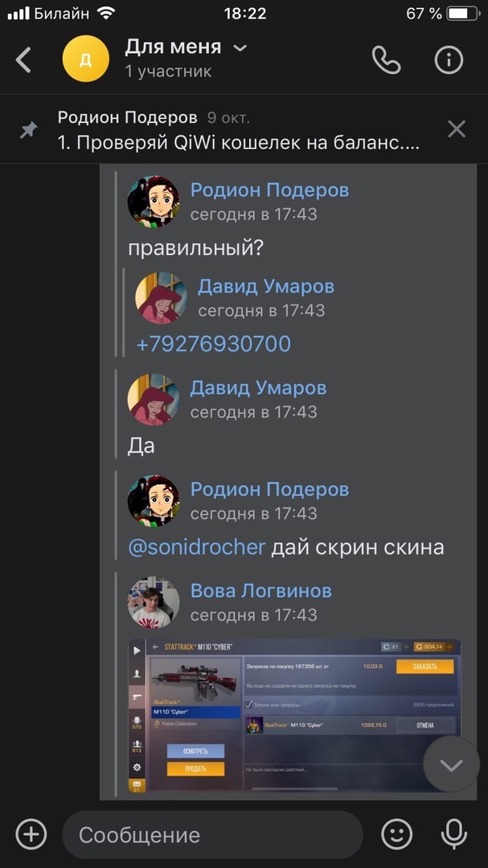The height and width of the screenshot is (868, 488).
Task: Open chat info via the circled i icon
Action: (448, 59)
